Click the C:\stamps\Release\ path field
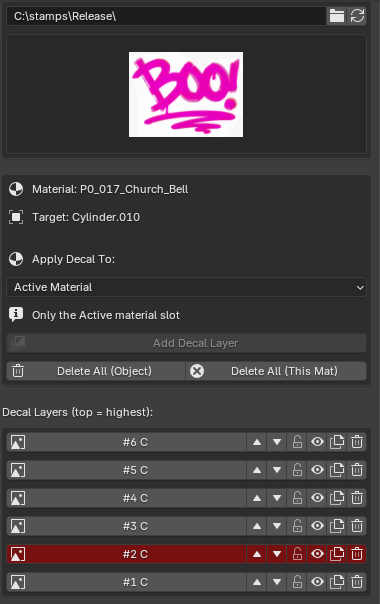The width and height of the screenshot is (380, 604). [x=166, y=16]
